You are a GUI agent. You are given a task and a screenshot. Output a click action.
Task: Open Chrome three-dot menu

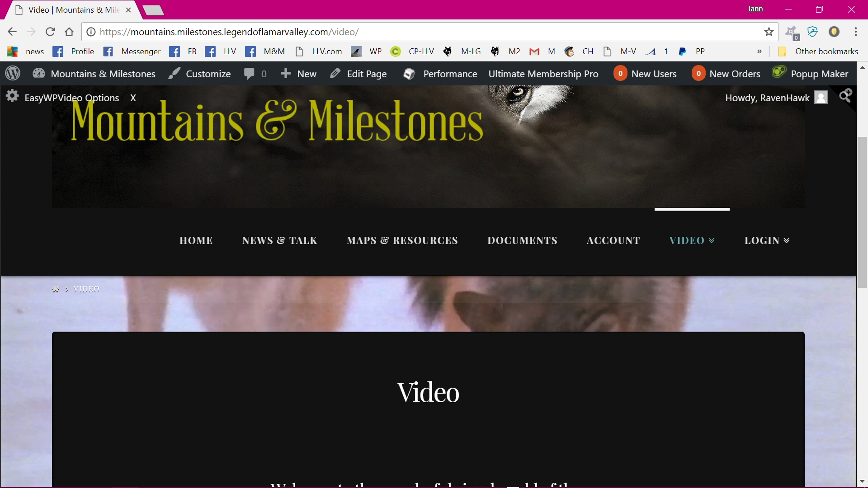click(x=855, y=32)
